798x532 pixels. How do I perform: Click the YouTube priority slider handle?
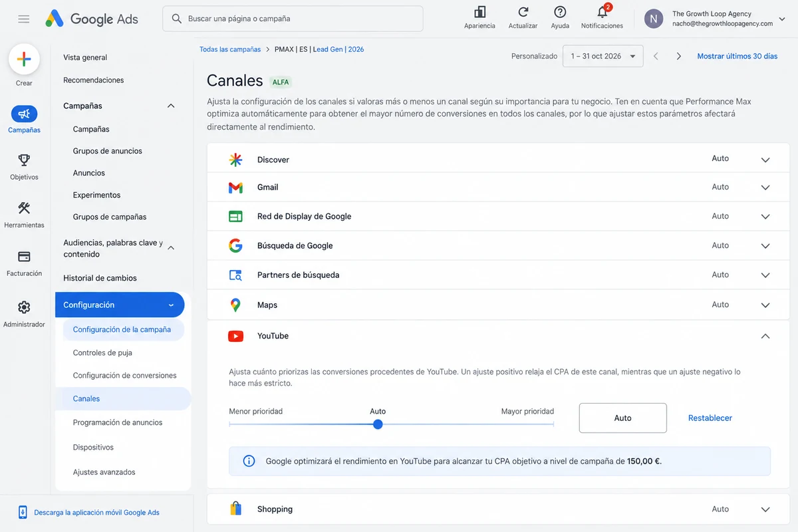(x=378, y=424)
